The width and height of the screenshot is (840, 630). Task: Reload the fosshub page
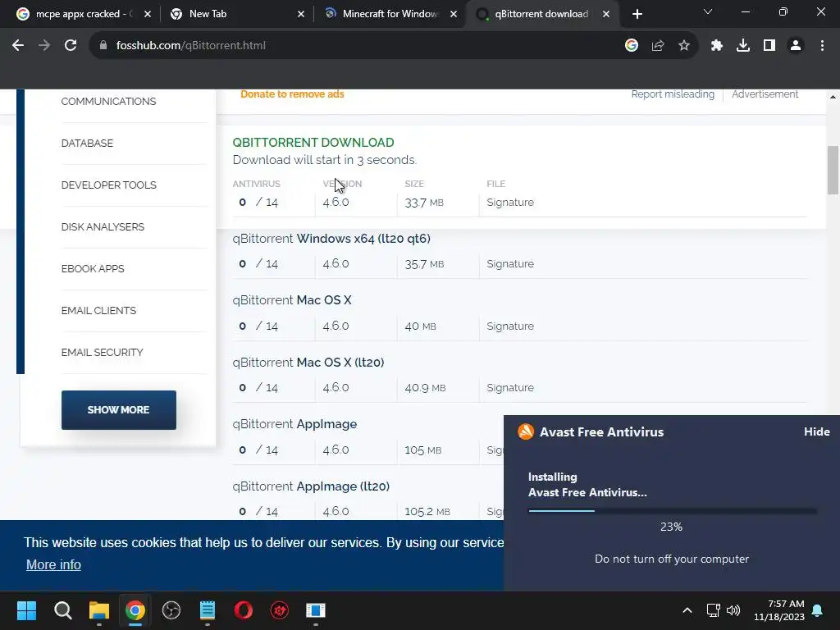71,46
